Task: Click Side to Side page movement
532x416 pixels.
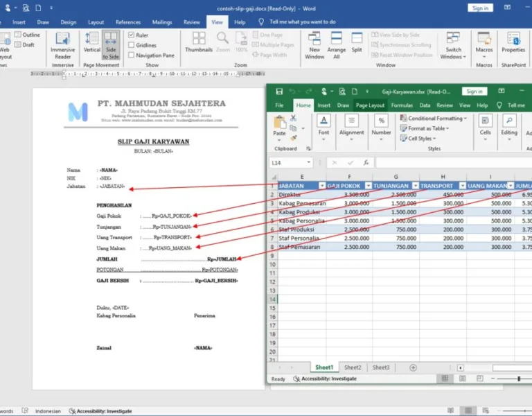Action: [x=111, y=45]
